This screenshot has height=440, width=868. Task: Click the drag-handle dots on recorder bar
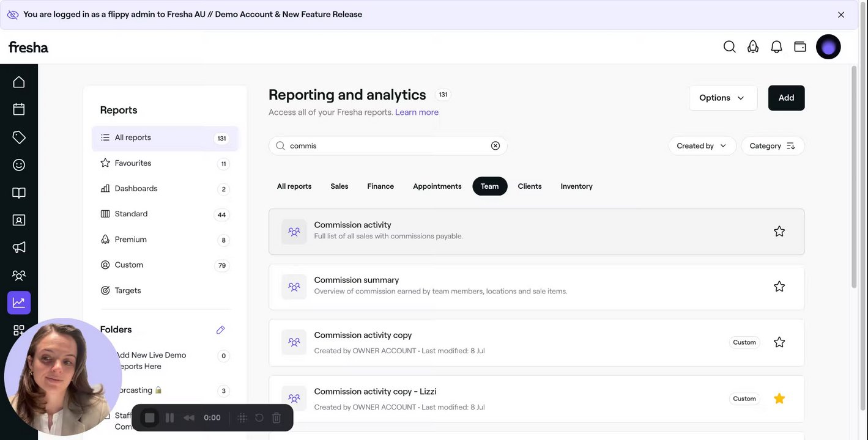point(242,418)
